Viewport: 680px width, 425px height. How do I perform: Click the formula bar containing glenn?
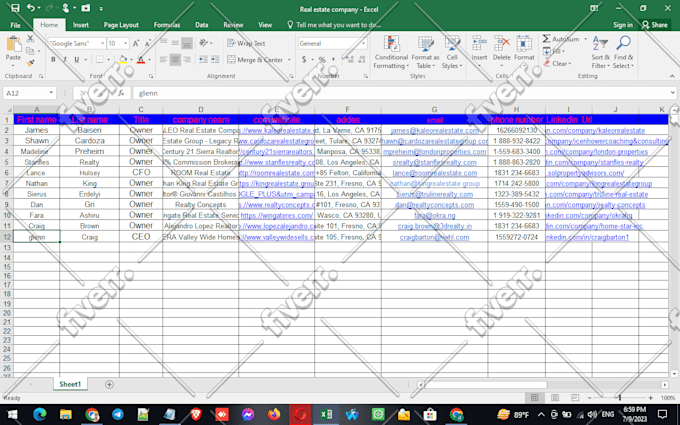point(403,93)
